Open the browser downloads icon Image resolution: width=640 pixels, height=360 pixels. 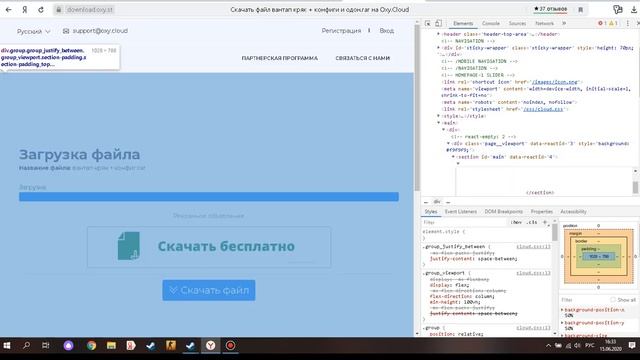(633, 10)
